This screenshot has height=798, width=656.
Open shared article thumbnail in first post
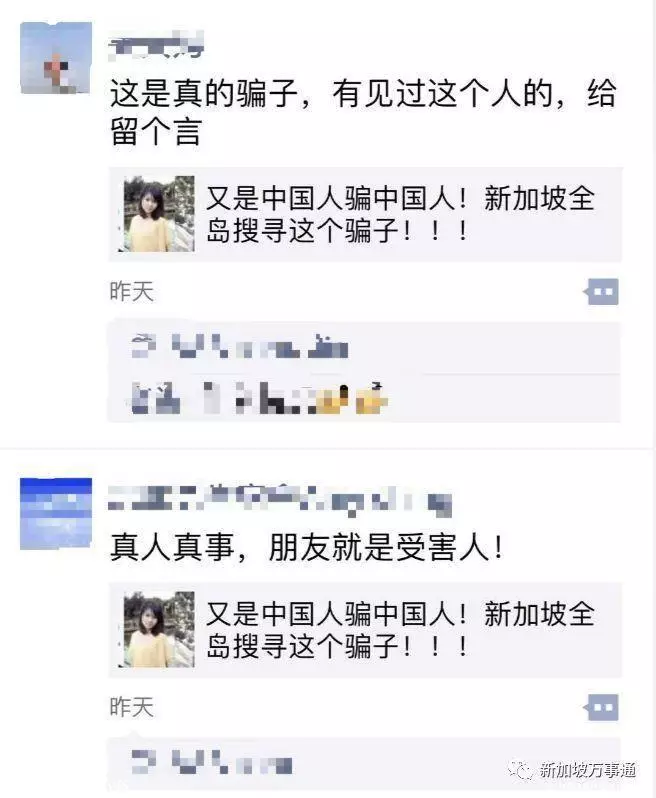pos(159,214)
